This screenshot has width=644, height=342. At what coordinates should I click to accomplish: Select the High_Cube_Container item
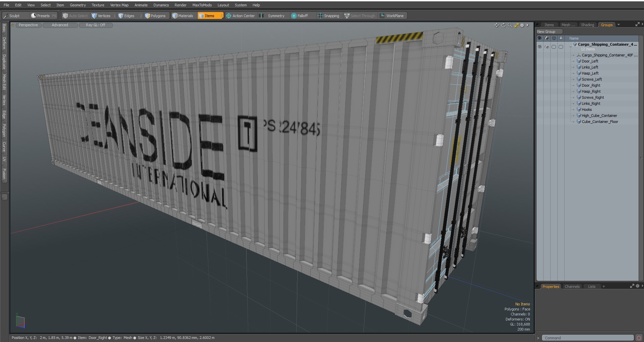tap(599, 116)
